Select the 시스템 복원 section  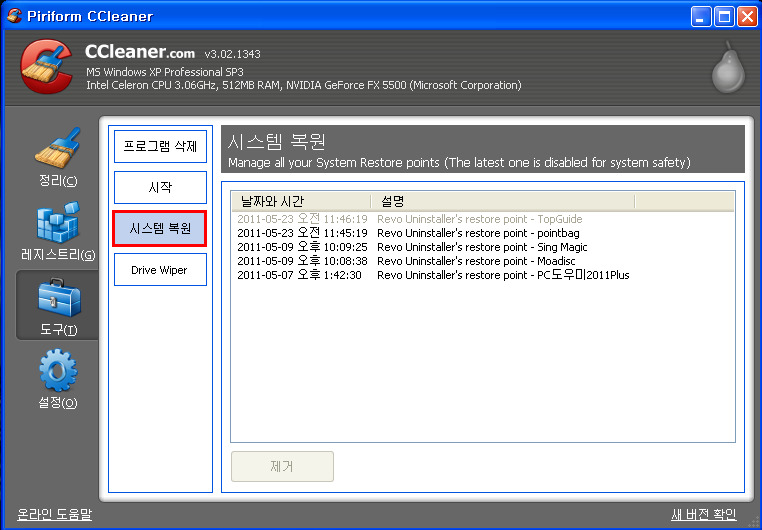tap(160, 228)
